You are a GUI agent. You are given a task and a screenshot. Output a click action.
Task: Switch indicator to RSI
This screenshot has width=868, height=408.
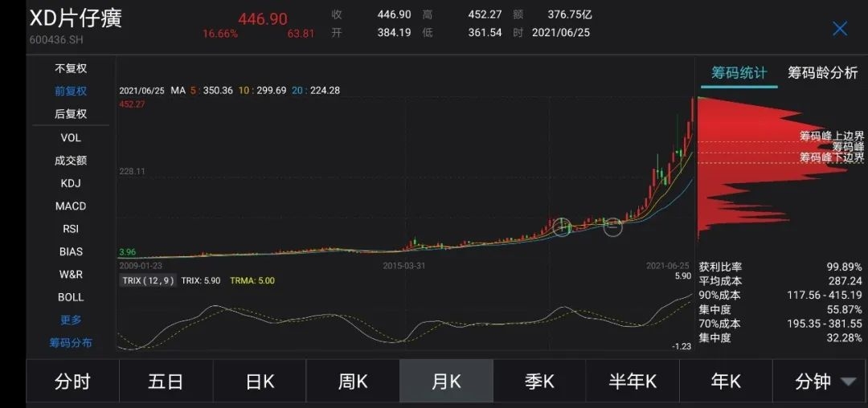[x=71, y=229]
